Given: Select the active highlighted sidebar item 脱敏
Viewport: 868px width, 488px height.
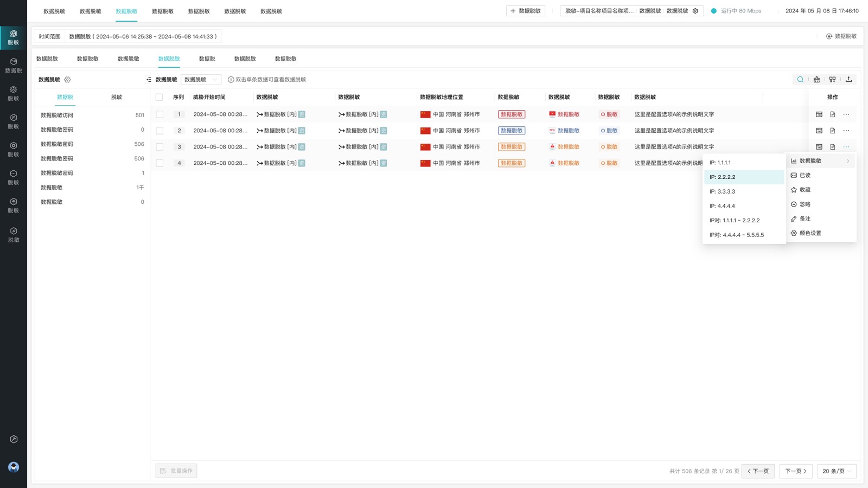Looking at the screenshot, I should [x=14, y=37].
